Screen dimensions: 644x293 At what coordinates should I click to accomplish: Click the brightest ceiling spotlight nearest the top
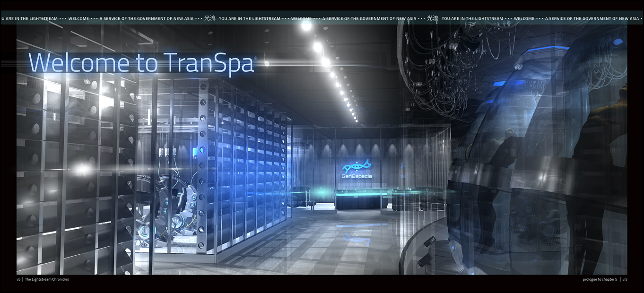point(306,26)
